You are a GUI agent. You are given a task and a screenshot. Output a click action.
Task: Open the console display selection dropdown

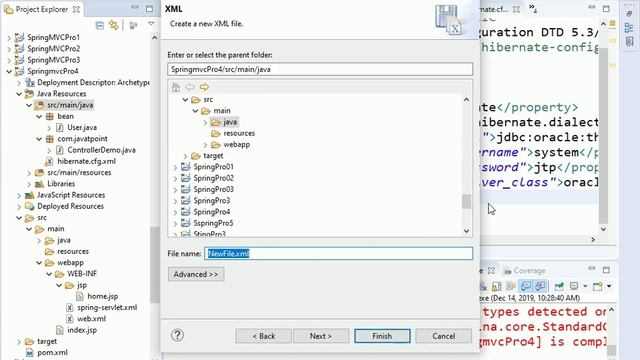pos(584,286)
